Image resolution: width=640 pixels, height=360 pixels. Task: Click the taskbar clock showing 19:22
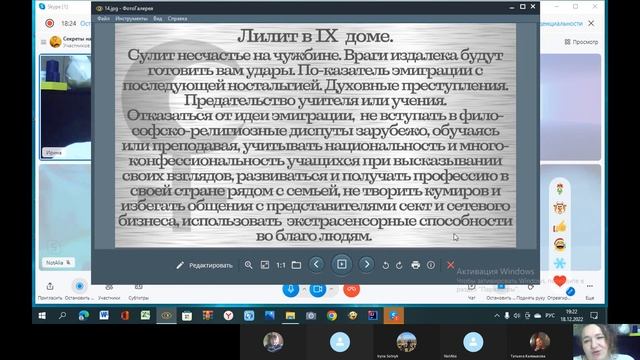point(572,316)
